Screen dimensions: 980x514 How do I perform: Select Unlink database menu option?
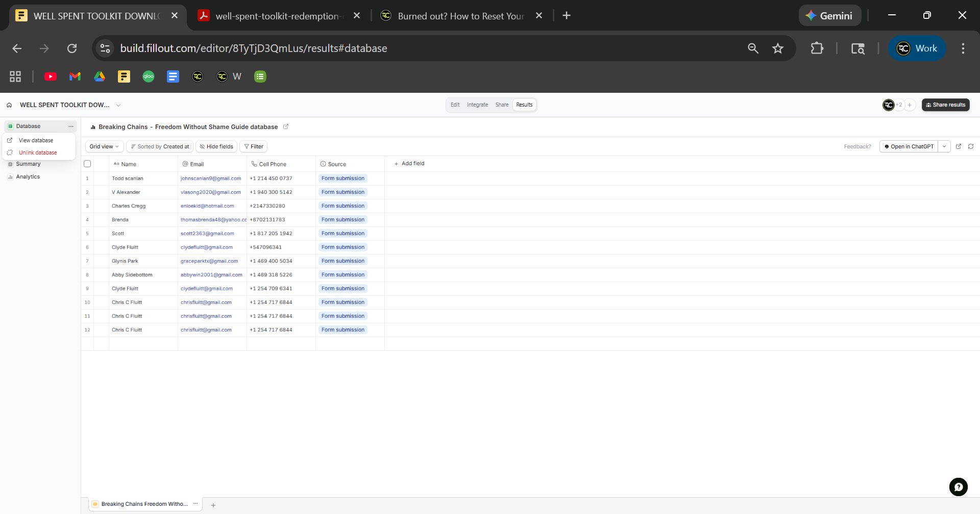[x=38, y=152]
